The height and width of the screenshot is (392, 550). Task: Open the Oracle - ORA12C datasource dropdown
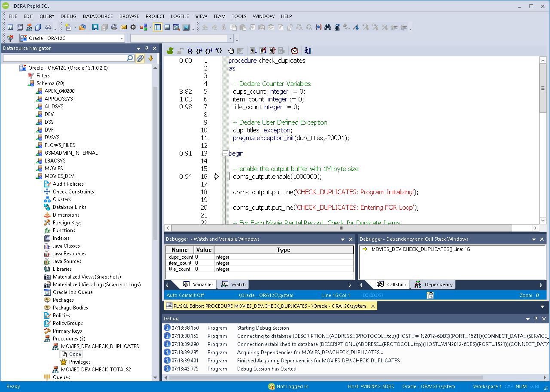point(122,38)
